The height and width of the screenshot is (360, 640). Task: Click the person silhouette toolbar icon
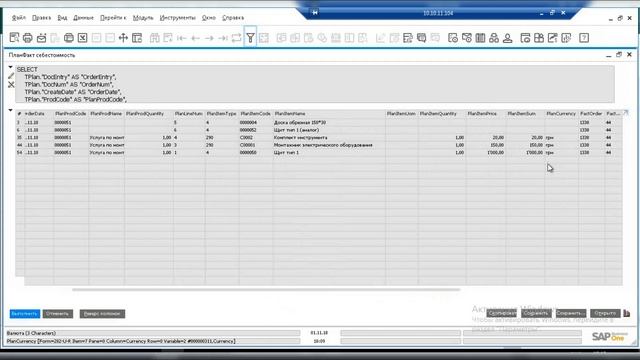tap(508, 38)
